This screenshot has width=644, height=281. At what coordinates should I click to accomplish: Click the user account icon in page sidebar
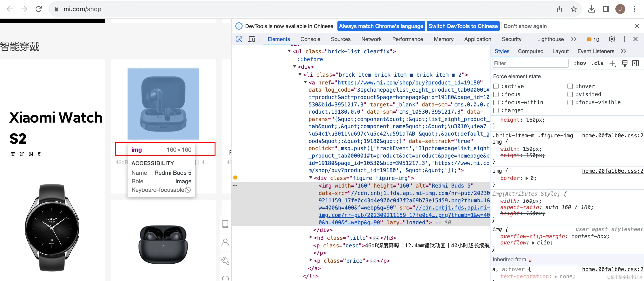[225, 242]
